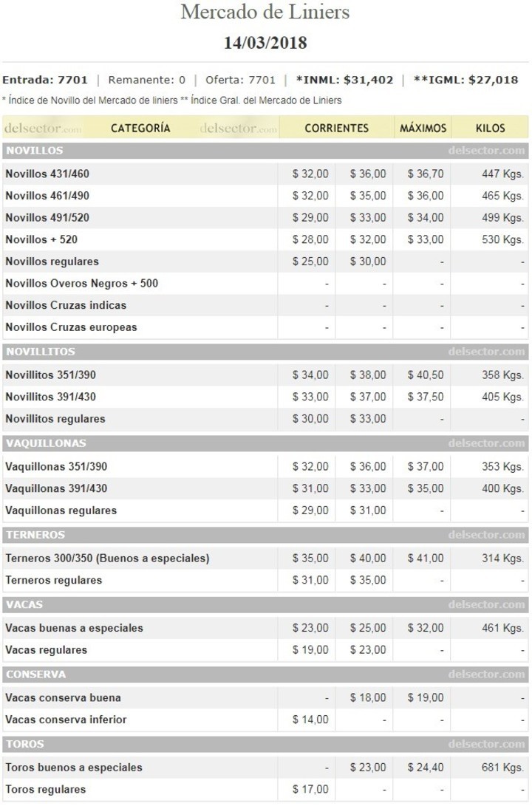The height and width of the screenshot is (806, 532).
Task: Click the VAQUILLONAS section header
Action: click(46, 443)
